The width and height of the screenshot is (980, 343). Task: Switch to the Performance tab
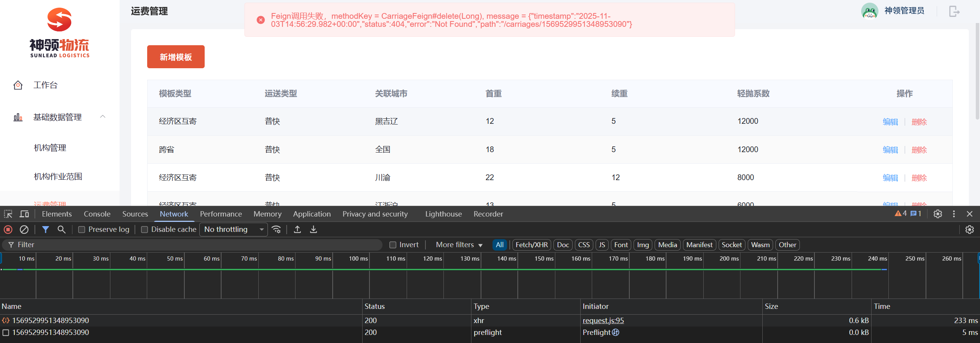221,214
